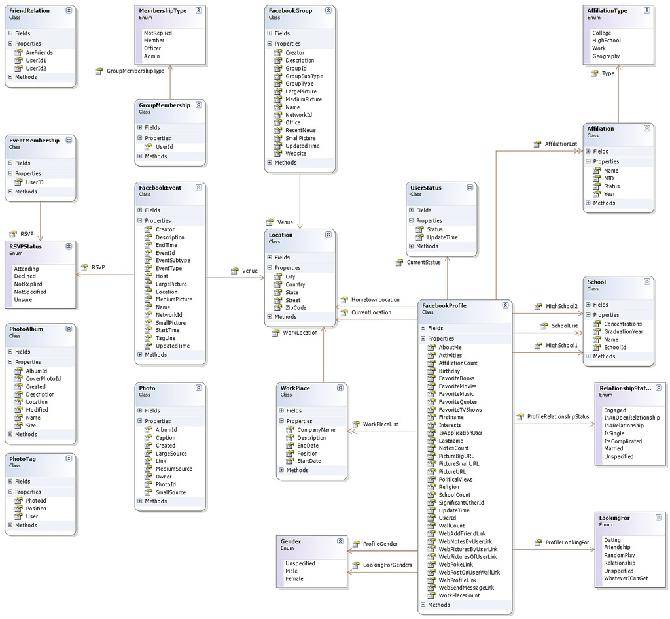
Task: Collapse the Gender enum with its header chevron
Action: (x=340, y=541)
